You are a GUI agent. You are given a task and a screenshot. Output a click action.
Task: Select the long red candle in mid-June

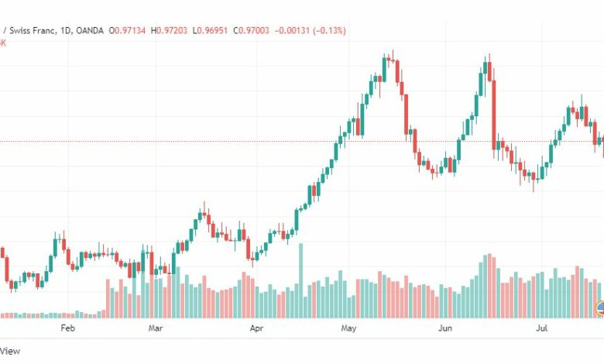[x=494, y=113]
